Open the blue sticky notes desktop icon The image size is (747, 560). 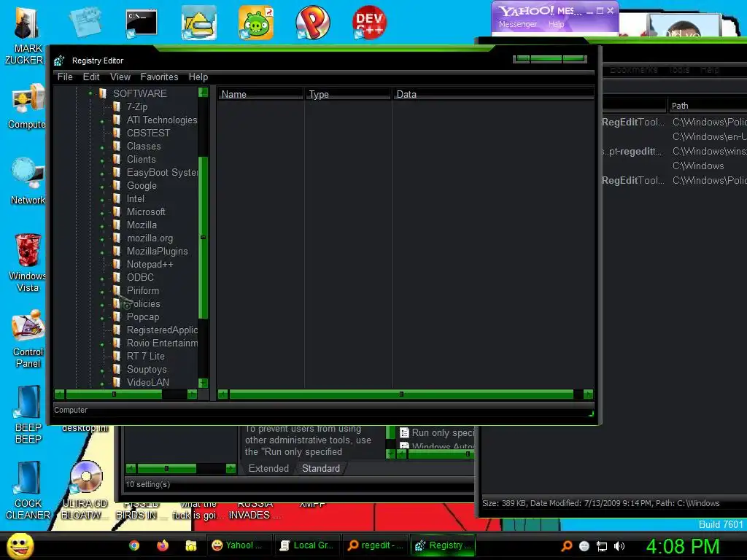85,22
